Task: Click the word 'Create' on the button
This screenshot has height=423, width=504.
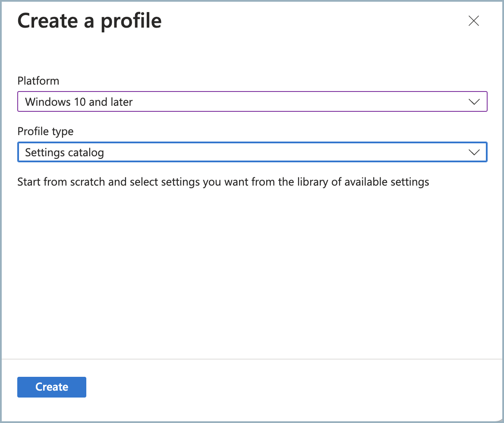Action: click(52, 387)
